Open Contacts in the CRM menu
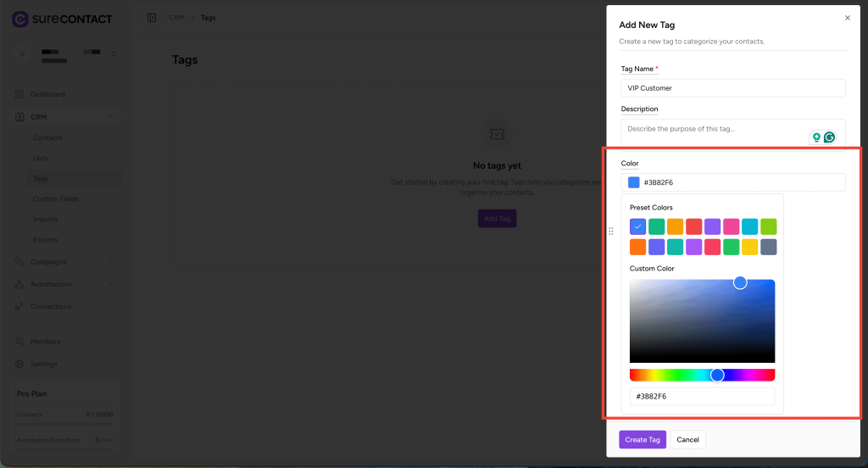Viewport: 868px width, 468px height. point(47,137)
